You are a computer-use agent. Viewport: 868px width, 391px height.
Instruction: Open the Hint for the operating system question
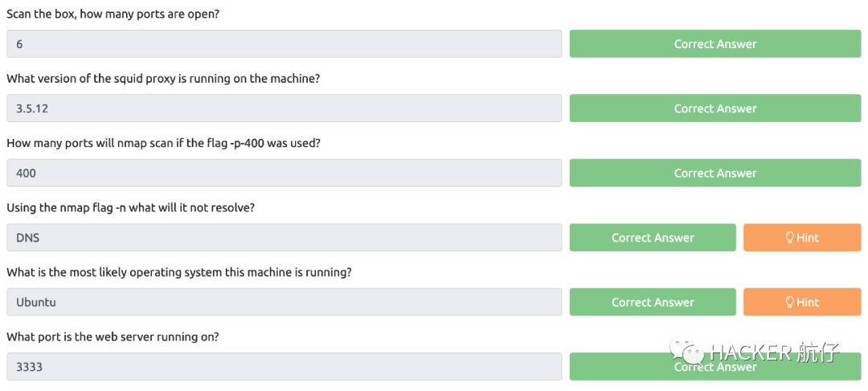point(802,302)
